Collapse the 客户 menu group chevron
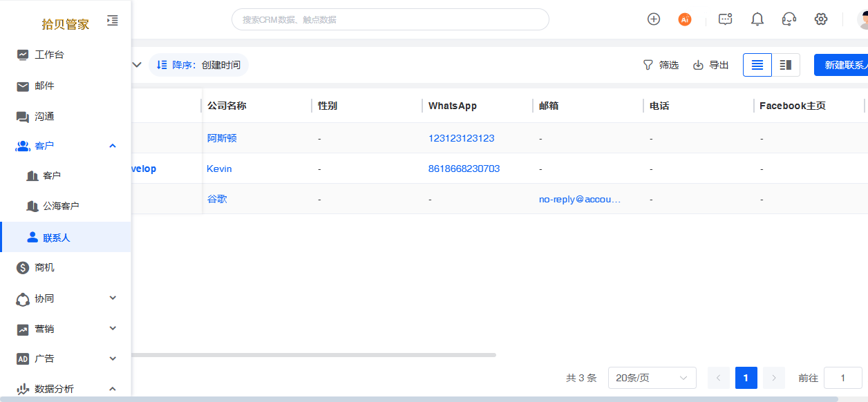 pos(113,146)
